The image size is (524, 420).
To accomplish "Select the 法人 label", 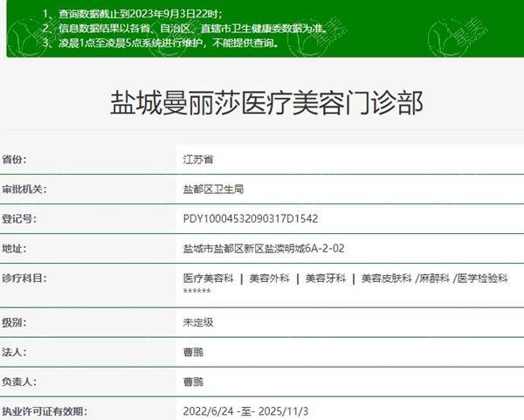I will click(x=14, y=352).
